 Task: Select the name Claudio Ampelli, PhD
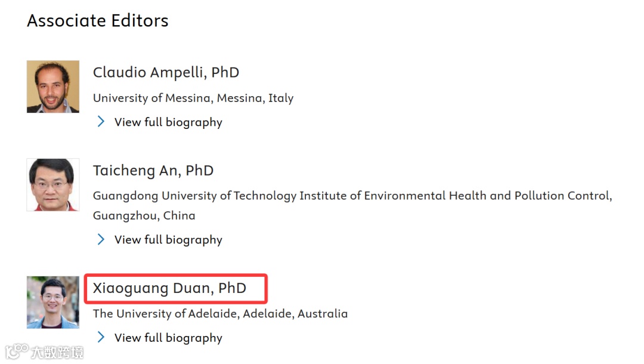pos(166,73)
